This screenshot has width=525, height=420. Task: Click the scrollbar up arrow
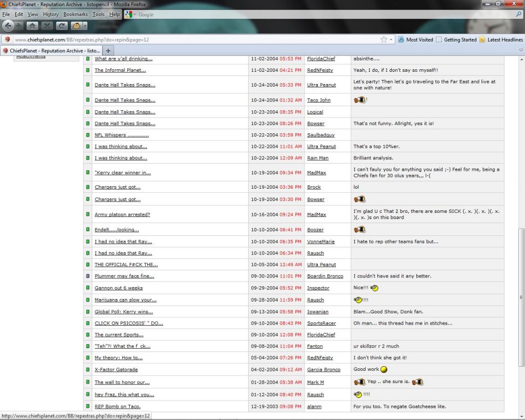point(521,59)
